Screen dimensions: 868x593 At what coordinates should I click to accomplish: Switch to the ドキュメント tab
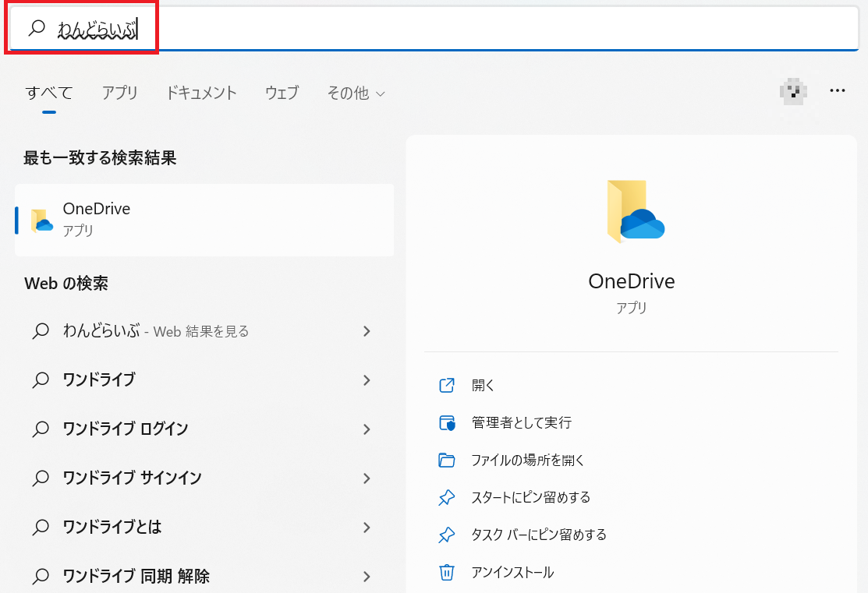[x=201, y=94]
